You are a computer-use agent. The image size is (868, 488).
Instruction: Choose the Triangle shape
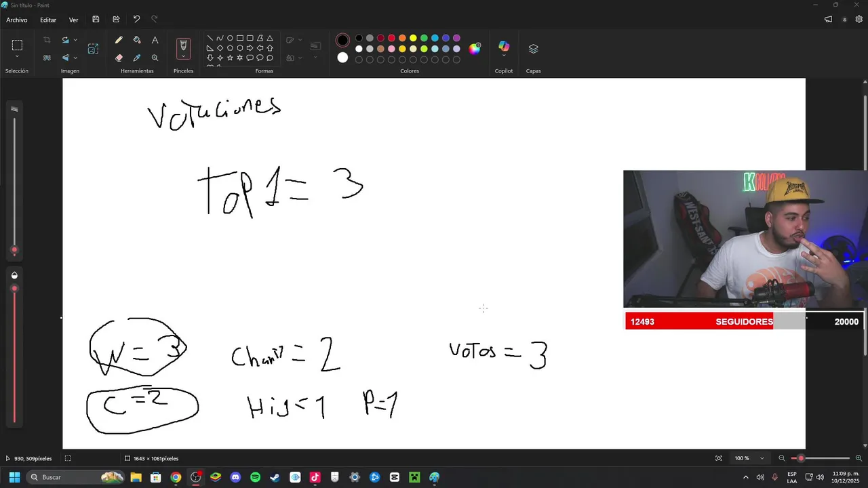click(270, 38)
